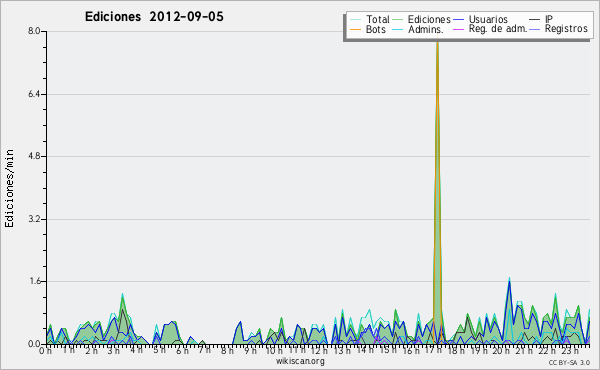Click the '6 h' x-axis tick label

coord(182,351)
